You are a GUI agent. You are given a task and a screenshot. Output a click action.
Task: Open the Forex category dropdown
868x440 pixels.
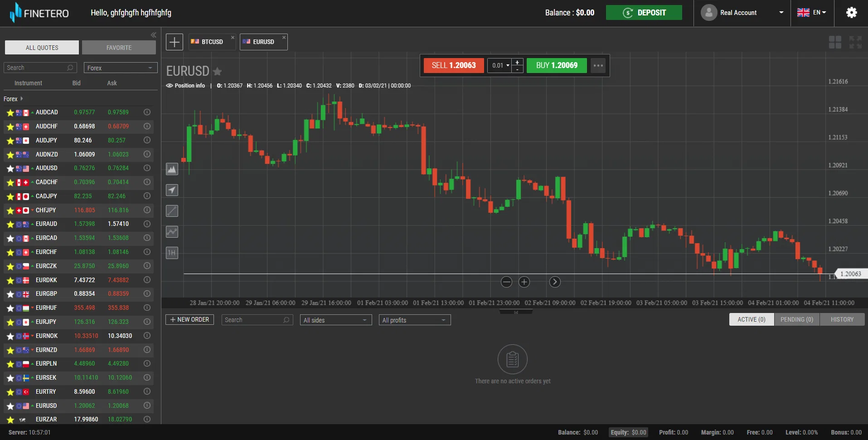[x=121, y=68]
